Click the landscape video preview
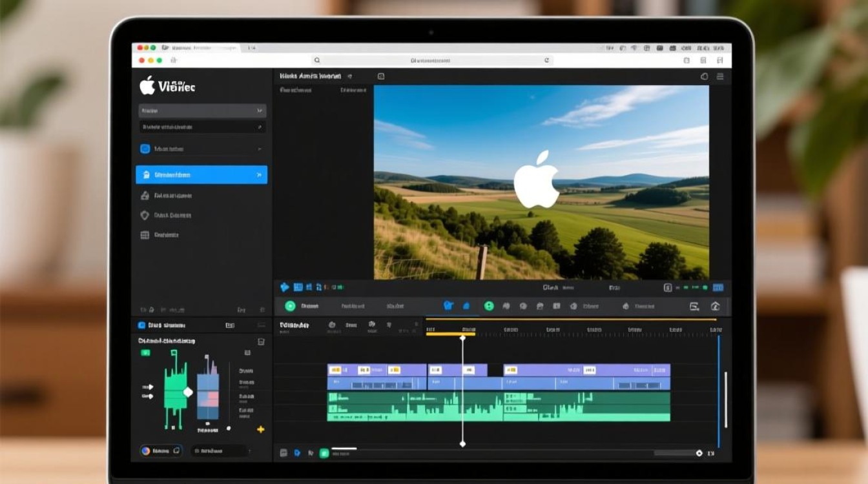The width and height of the screenshot is (868, 484). pos(541,183)
